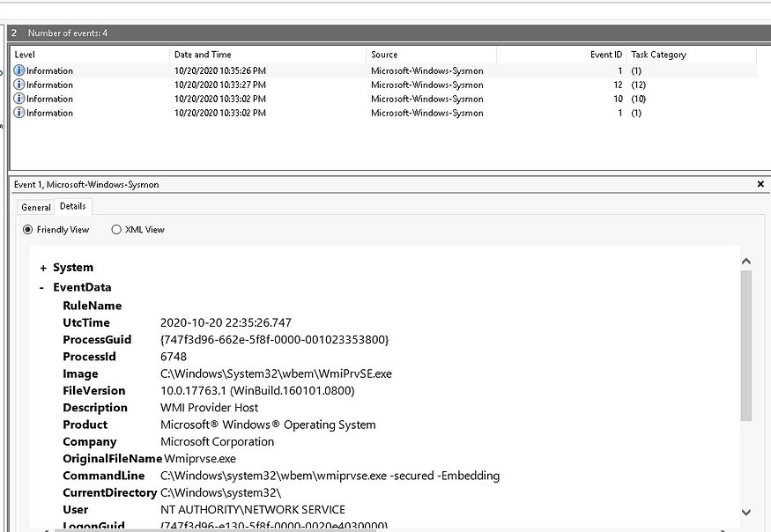The image size is (771, 532).
Task: Click the details vertical scrollbar thumb
Action: point(746,345)
